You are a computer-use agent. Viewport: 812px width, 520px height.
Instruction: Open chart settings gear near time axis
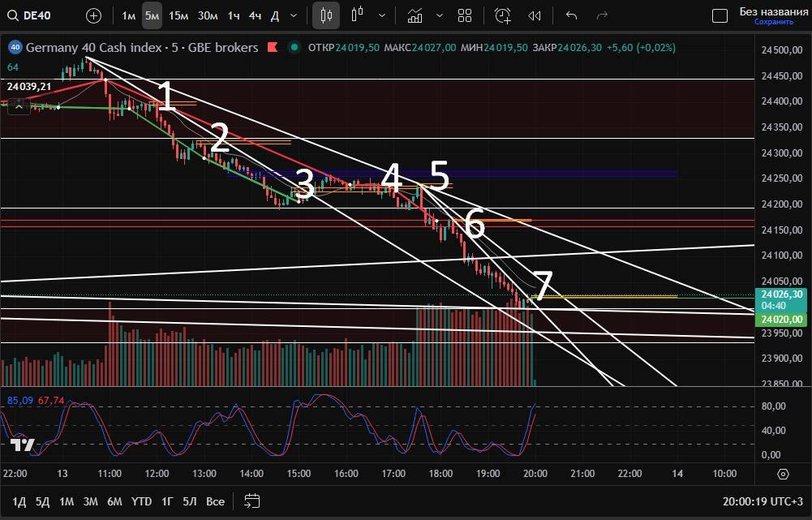783,474
